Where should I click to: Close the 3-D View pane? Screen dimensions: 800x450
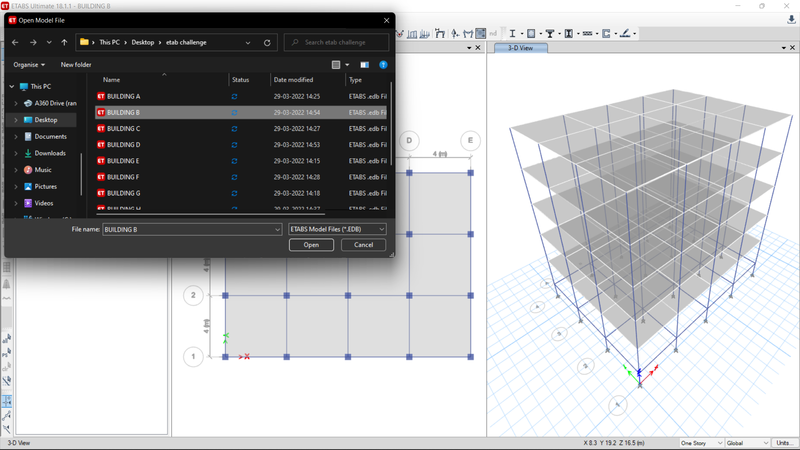pyautogui.click(x=792, y=48)
